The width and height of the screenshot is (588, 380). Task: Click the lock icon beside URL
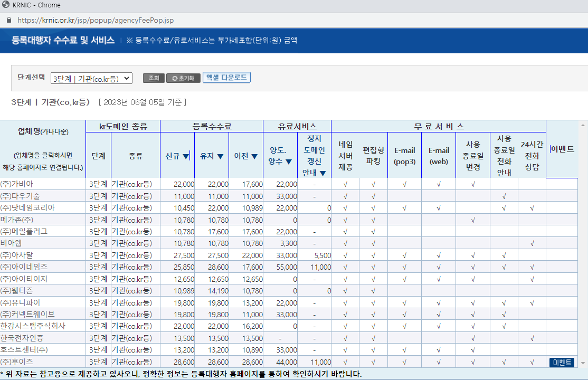[9, 20]
